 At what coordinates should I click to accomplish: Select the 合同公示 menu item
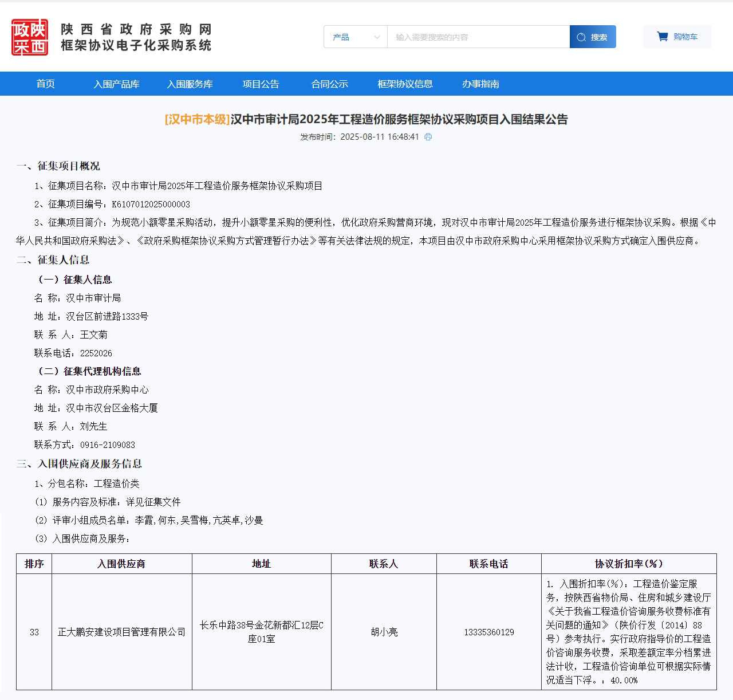tap(330, 84)
